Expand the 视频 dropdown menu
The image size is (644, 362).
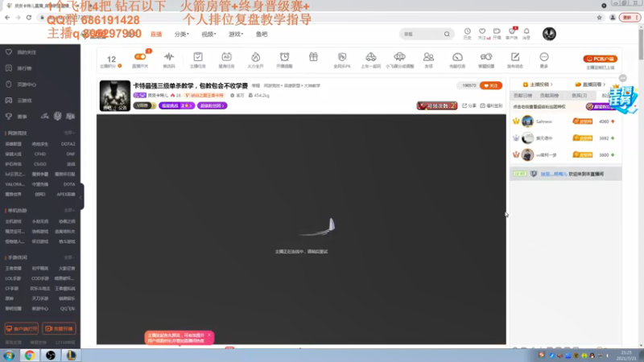click(x=208, y=34)
